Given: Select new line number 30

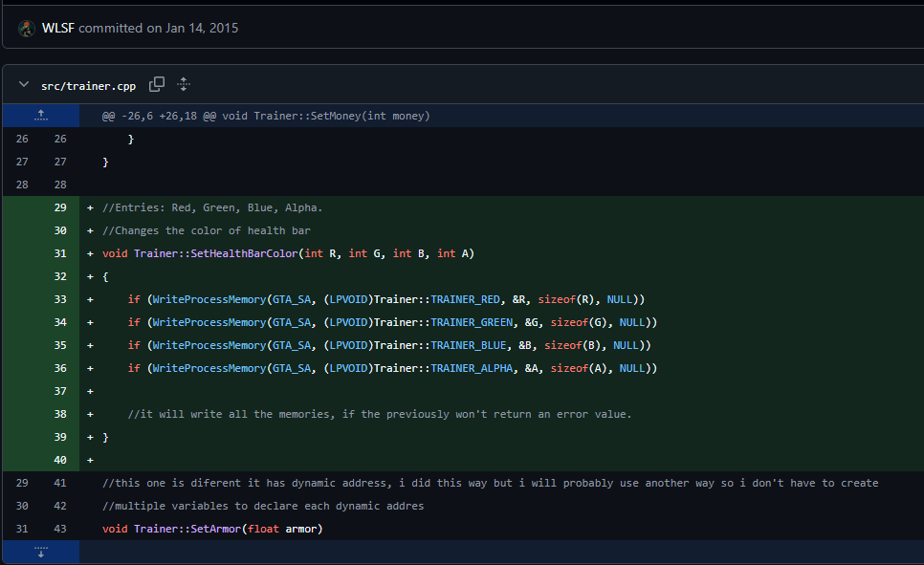Looking at the screenshot, I should (x=60, y=230).
